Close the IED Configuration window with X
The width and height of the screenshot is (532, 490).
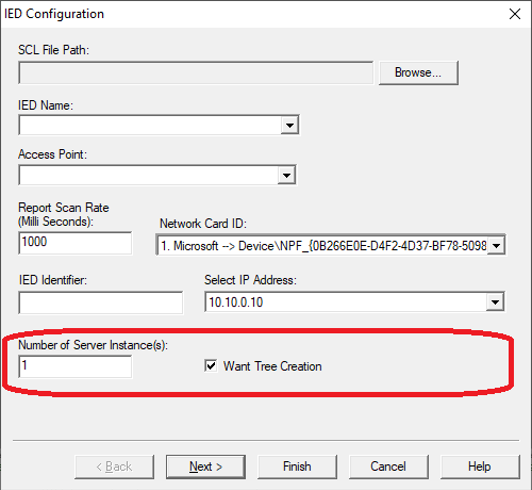tap(515, 14)
